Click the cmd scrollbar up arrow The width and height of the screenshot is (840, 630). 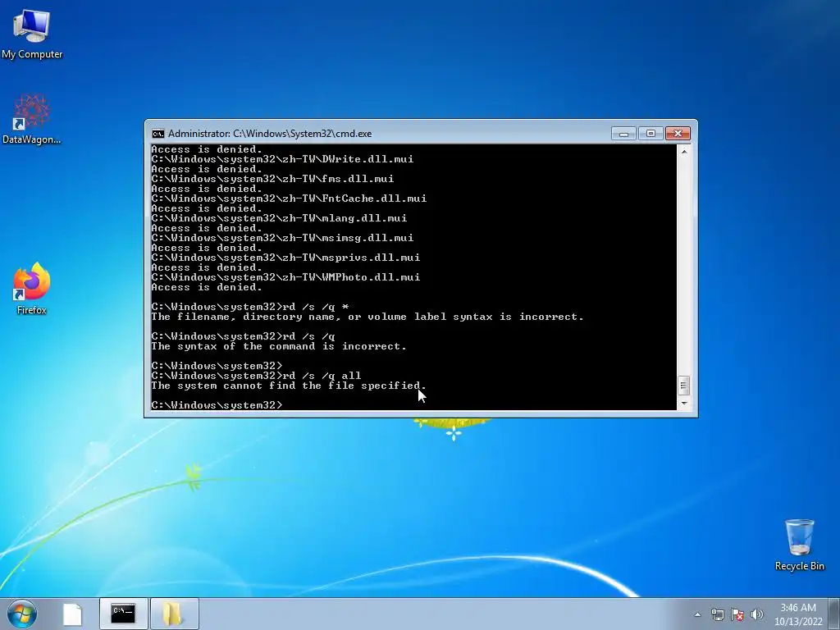[683, 152]
